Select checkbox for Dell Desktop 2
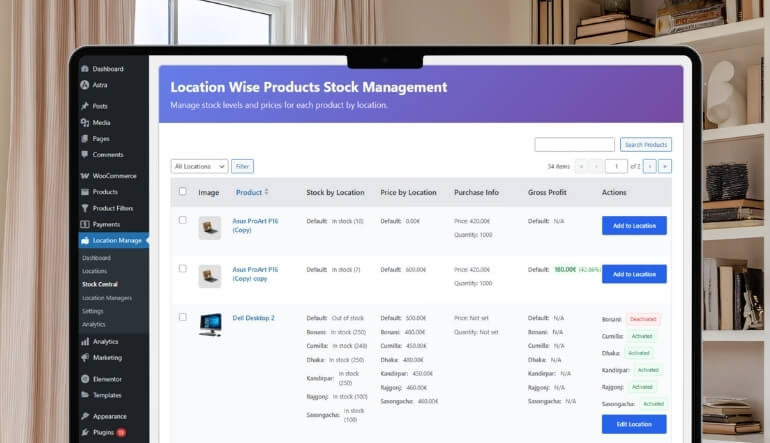The image size is (770, 443). pos(183,317)
